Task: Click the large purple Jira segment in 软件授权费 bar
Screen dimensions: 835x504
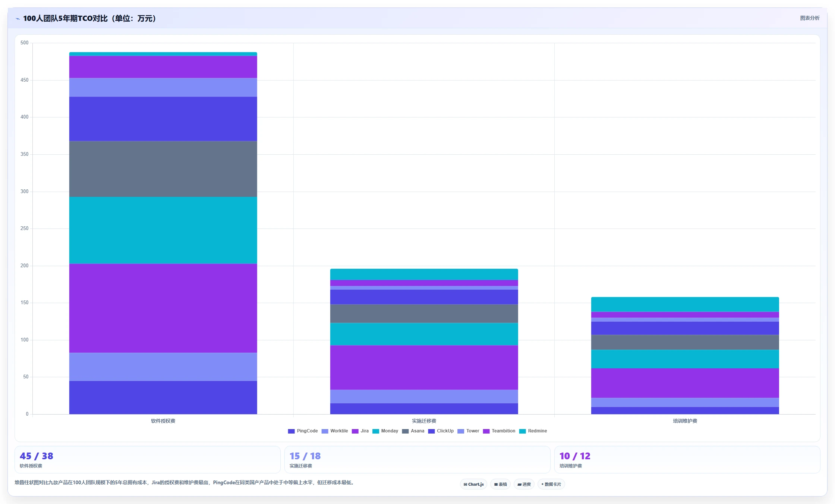Action: click(x=163, y=308)
